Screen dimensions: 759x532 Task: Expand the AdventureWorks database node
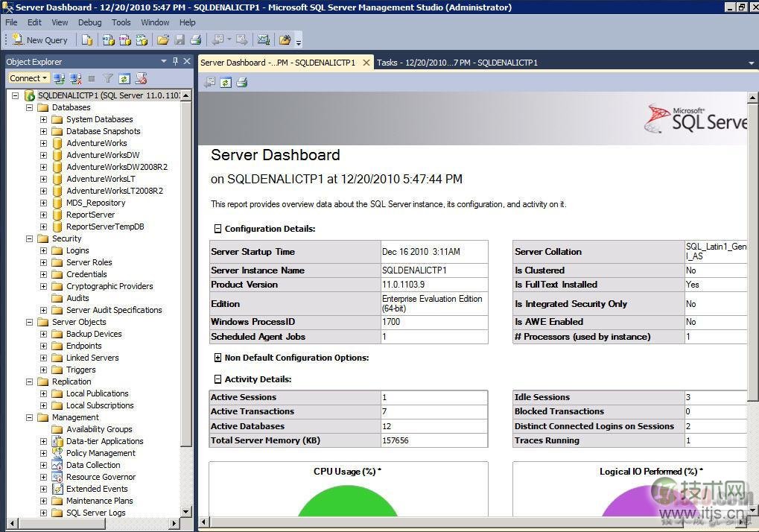coord(43,143)
